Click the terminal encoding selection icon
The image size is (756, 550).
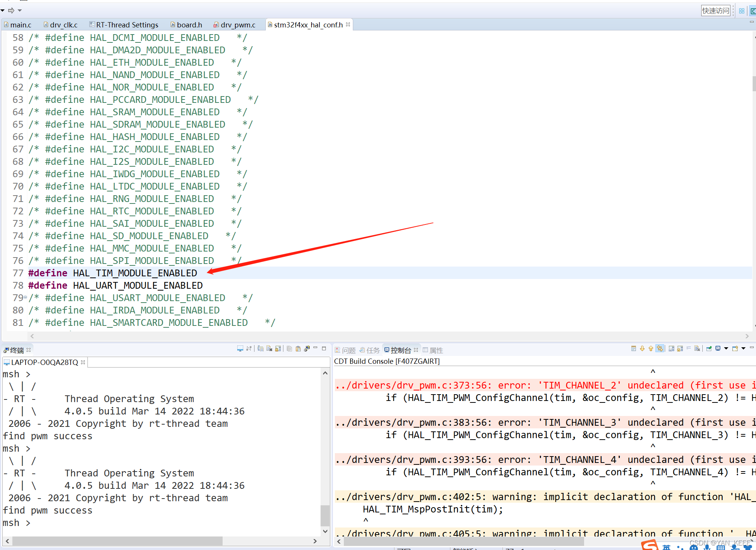[x=261, y=348]
